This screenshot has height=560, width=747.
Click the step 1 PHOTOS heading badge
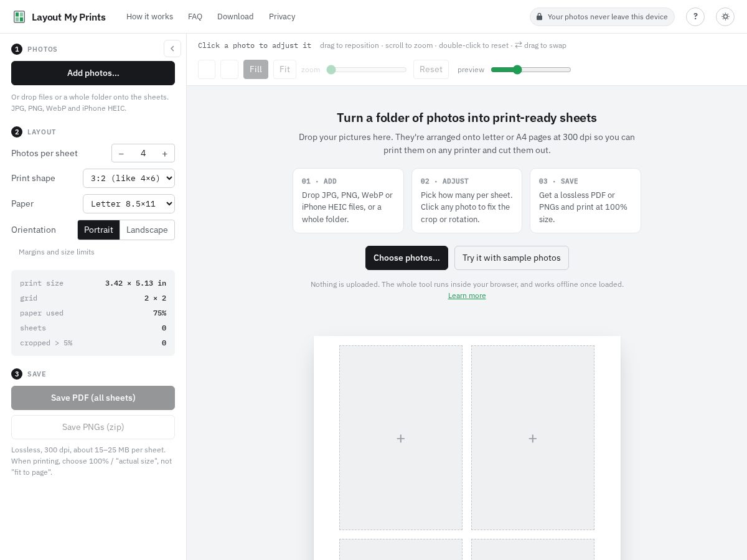tap(17, 49)
